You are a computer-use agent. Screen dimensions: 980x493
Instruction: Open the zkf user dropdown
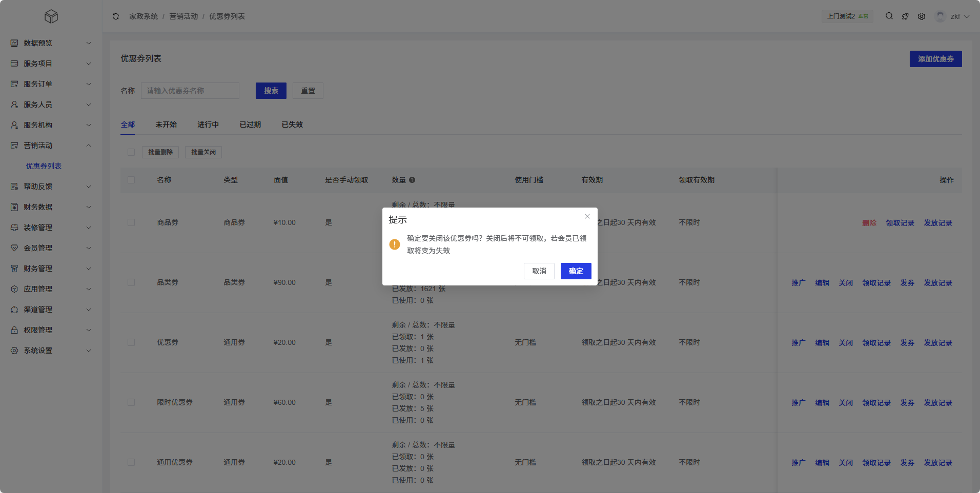(954, 16)
